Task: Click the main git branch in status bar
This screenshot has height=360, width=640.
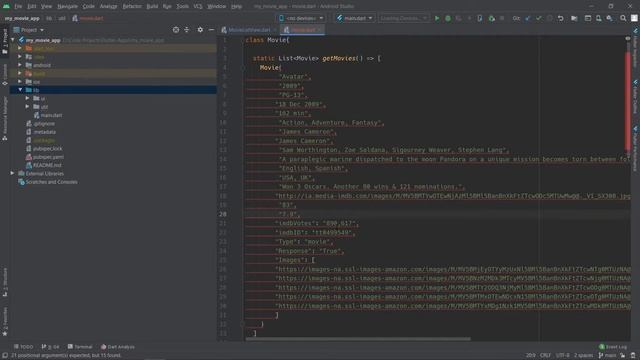Action: point(607,356)
